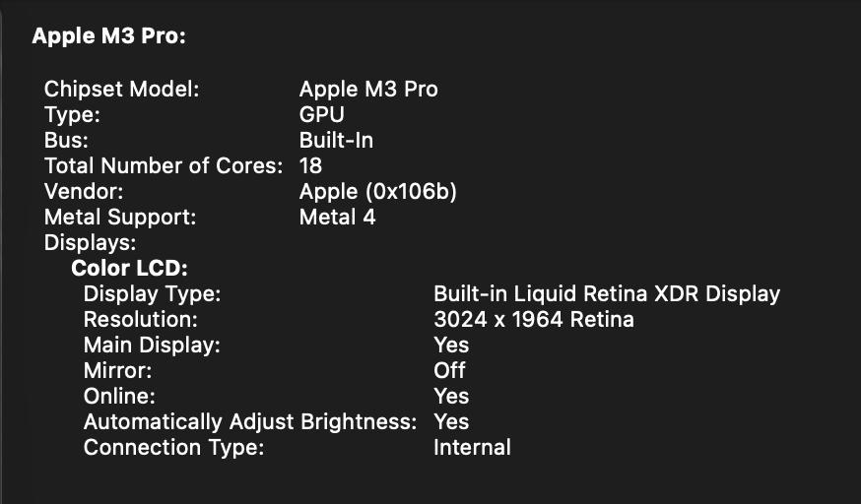This screenshot has width=861, height=504.
Task: Click the Built-in Liquid Retina XDR Display text
Action: click(x=607, y=293)
